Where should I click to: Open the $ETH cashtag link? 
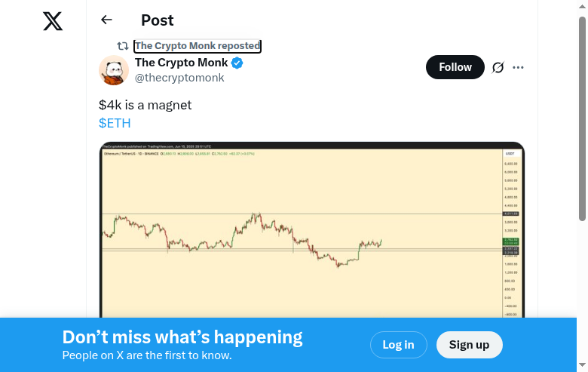pos(115,123)
